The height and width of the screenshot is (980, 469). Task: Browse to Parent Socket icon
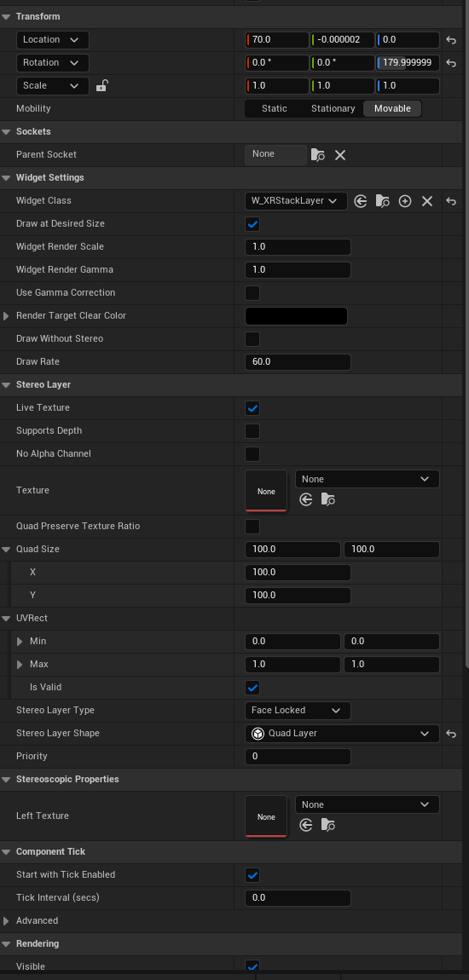tap(318, 155)
